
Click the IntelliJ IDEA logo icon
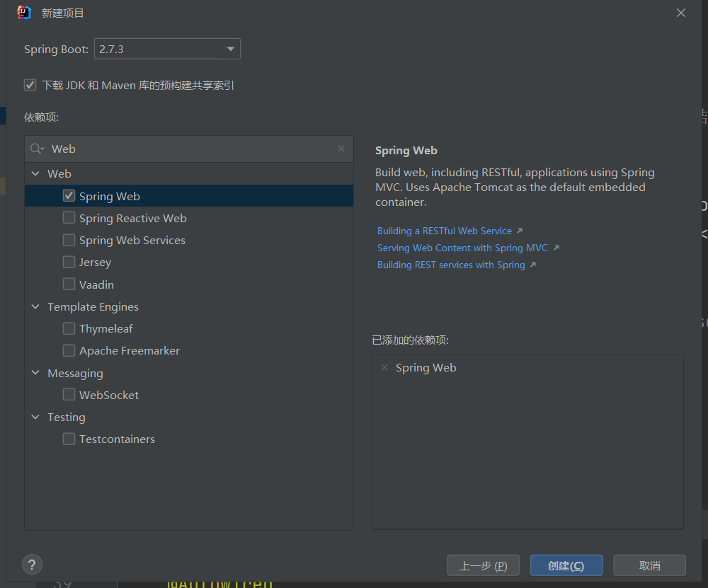[x=24, y=13]
